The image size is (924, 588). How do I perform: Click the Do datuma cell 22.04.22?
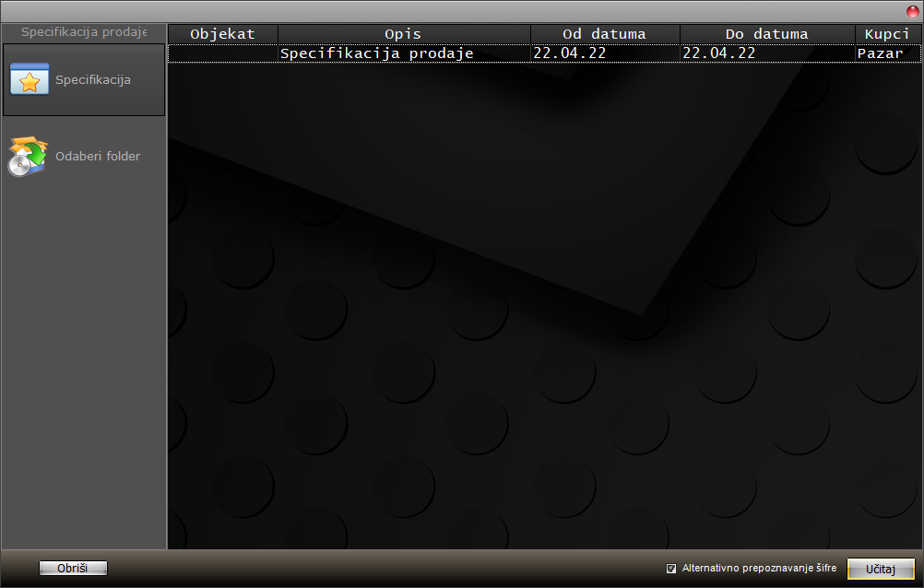pyautogui.click(x=767, y=53)
